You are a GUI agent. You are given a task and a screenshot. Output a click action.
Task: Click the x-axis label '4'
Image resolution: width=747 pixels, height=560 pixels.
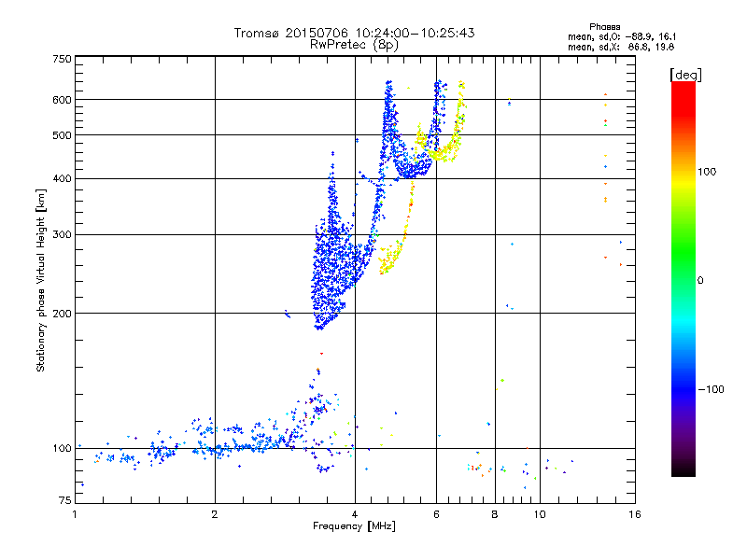coord(355,514)
